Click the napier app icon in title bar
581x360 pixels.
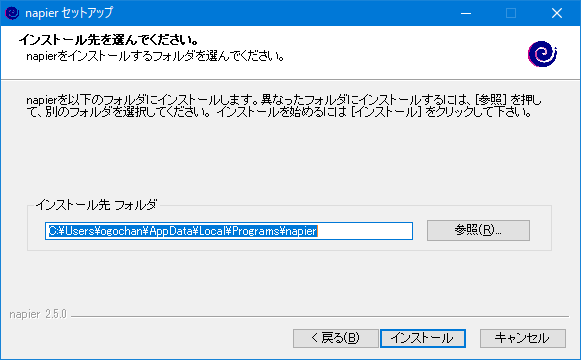(12, 13)
